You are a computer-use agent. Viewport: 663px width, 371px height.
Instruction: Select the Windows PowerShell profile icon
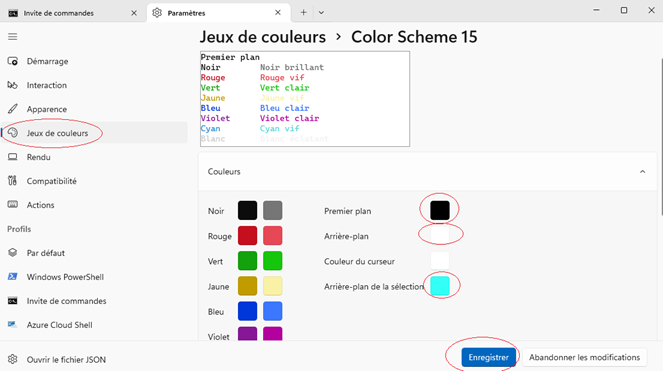point(13,277)
